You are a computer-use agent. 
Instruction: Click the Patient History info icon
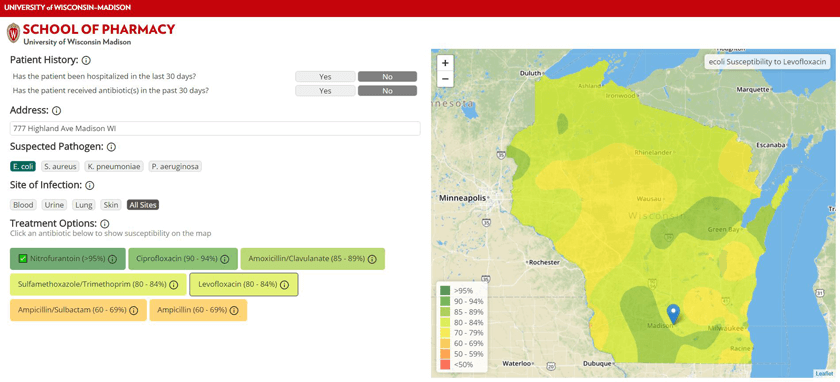86,60
